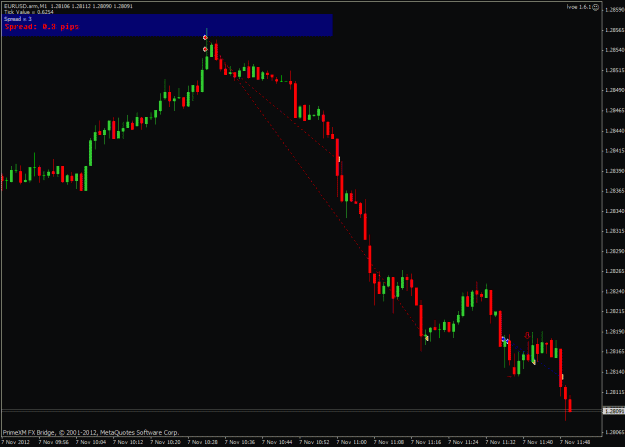Click the 1.28290 price axis label
The width and height of the screenshot is (625, 447).
[x=614, y=251]
